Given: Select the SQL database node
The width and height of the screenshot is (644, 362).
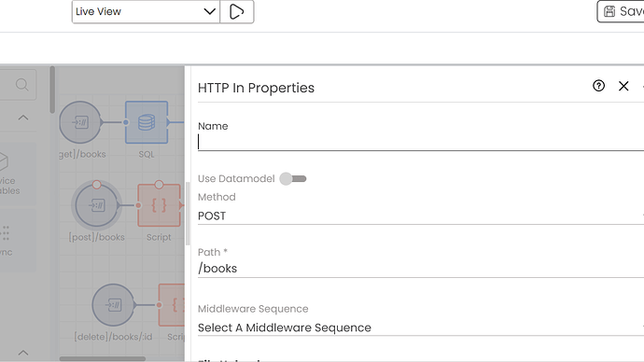Looking at the screenshot, I should tap(147, 122).
